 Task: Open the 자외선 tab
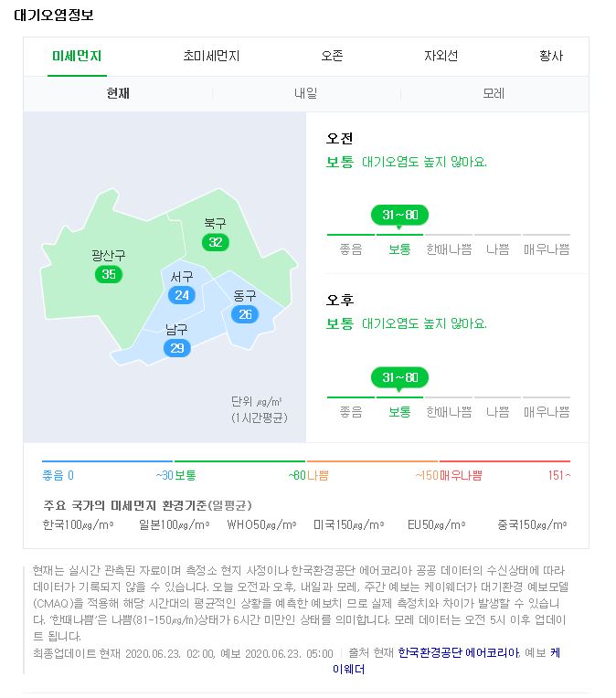[x=441, y=56]
